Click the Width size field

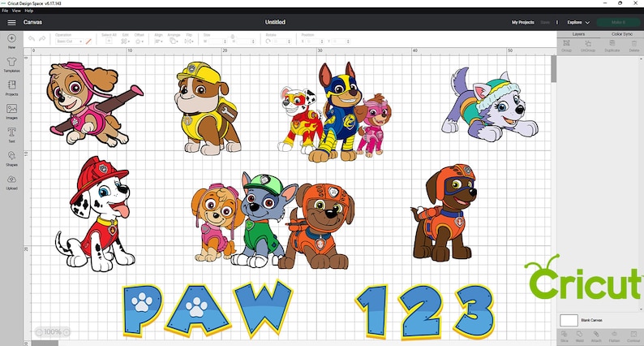217,41
